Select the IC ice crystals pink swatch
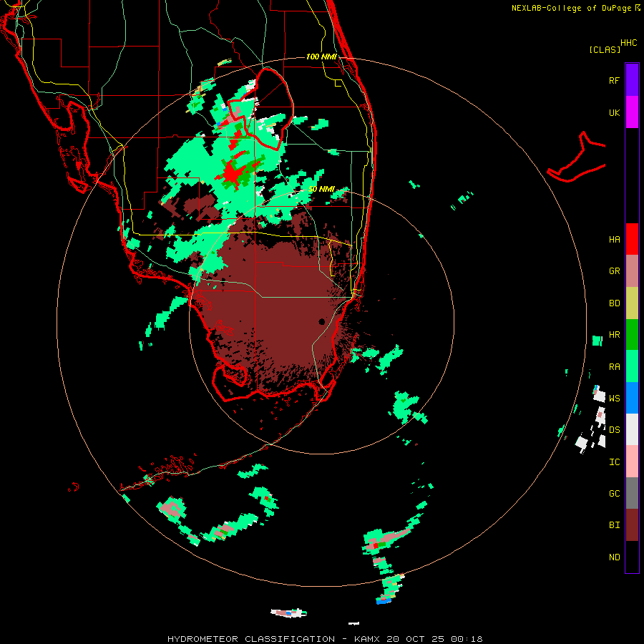 tap(632, 462)
